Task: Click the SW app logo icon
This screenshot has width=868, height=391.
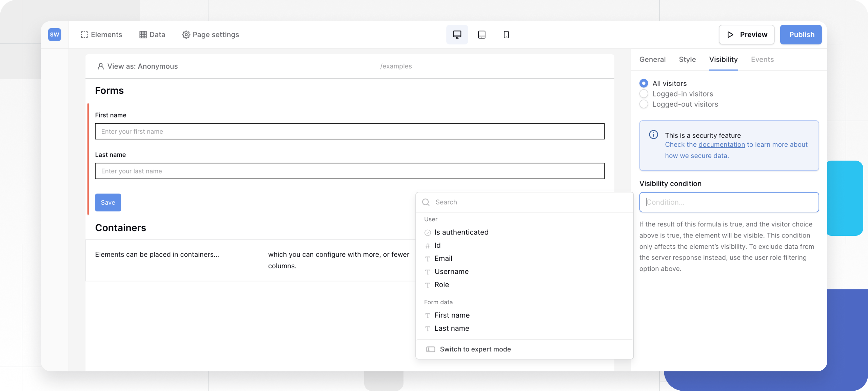Action: 54,35
